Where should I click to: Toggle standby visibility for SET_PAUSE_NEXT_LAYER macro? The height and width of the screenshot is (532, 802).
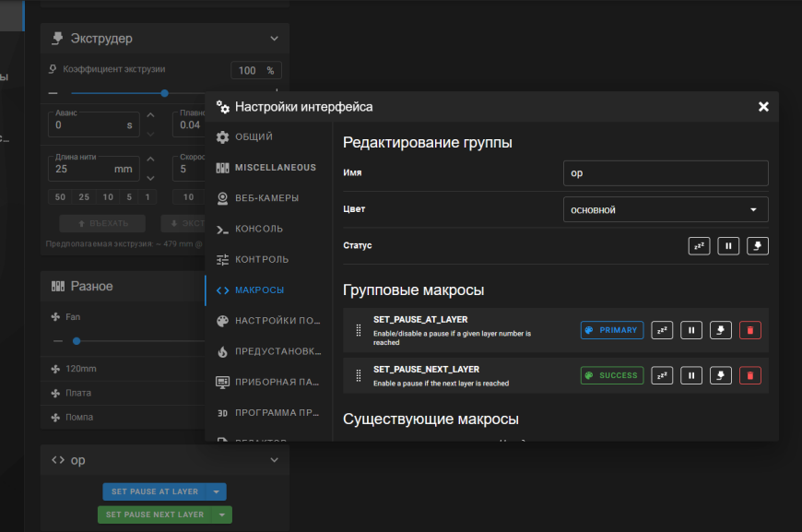click(662, 375)
